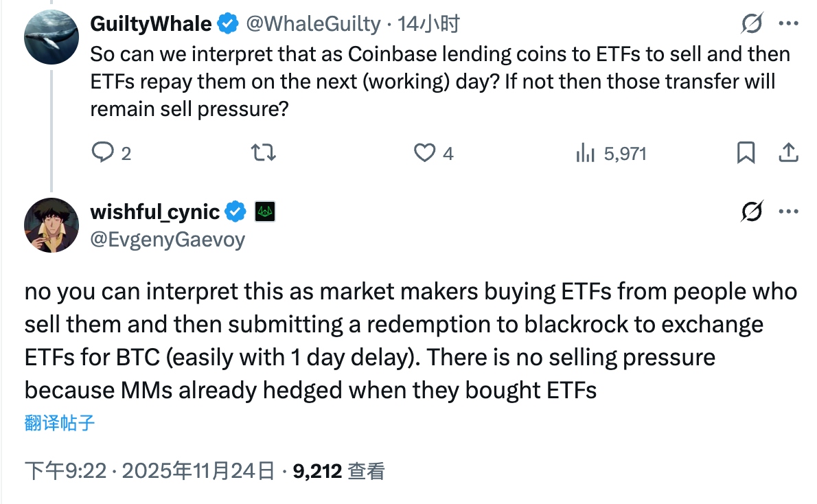Image resolution: width=817 pixels, height=504 pixels.
Task: Bookmark GuiltyWhale's tweet
Action: [748, 152]
